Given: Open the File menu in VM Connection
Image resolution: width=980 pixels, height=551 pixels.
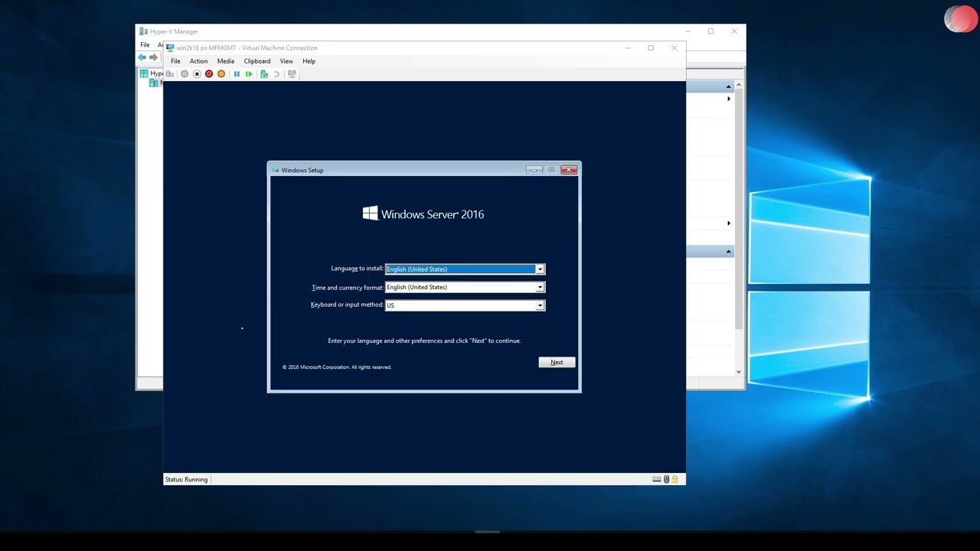Looking at the screenshot, I should pyautogui.click(x=175, y=61).
